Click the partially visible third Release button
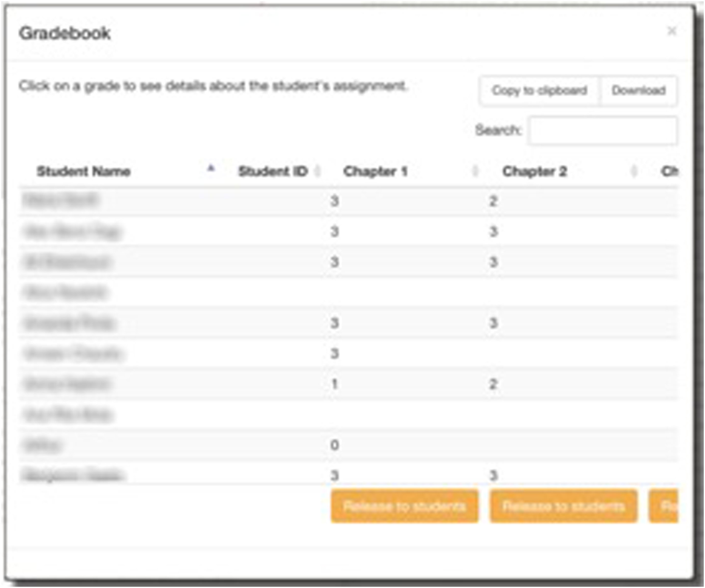 coord(665,506)
